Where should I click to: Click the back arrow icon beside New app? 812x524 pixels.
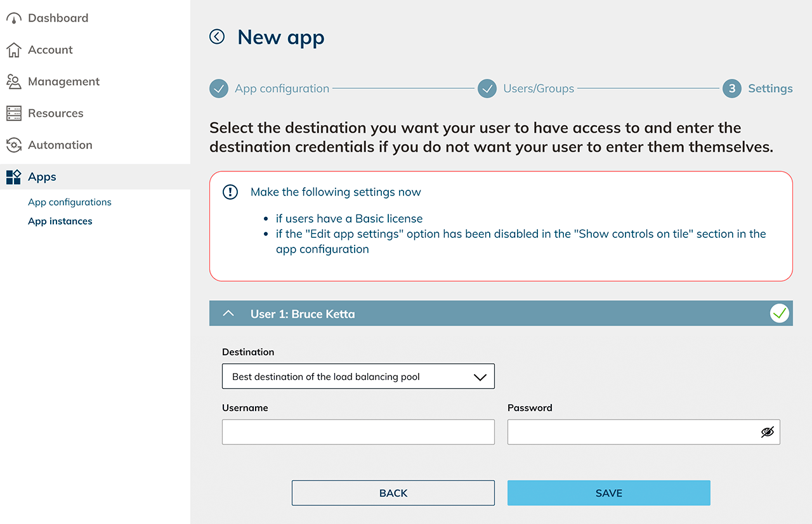[x=217, y=37]
